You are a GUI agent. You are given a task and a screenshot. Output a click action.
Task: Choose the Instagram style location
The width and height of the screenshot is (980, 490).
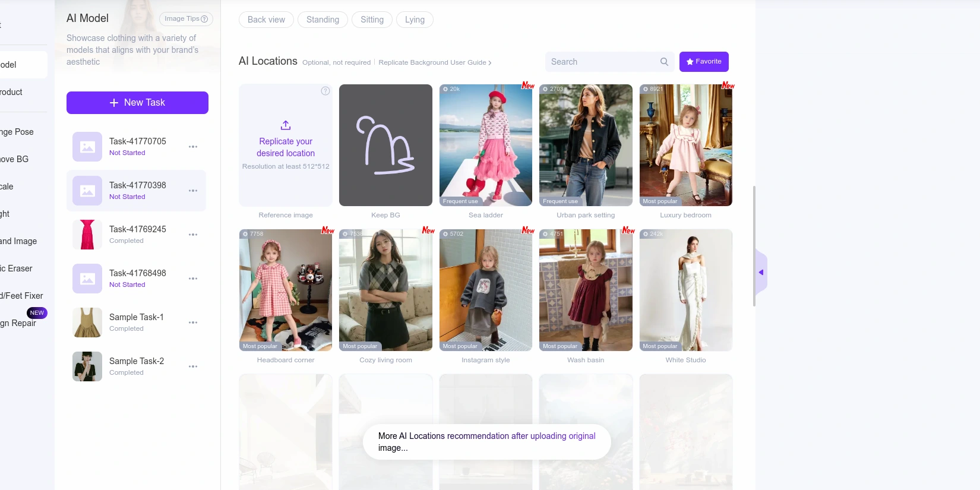click(x=486, y=290)
